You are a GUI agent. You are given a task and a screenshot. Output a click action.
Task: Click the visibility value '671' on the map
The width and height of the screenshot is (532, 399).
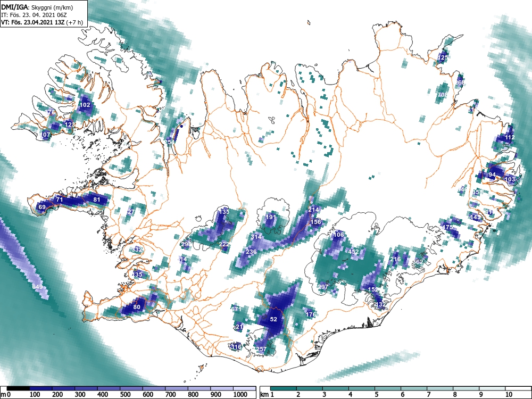[236, 309]
